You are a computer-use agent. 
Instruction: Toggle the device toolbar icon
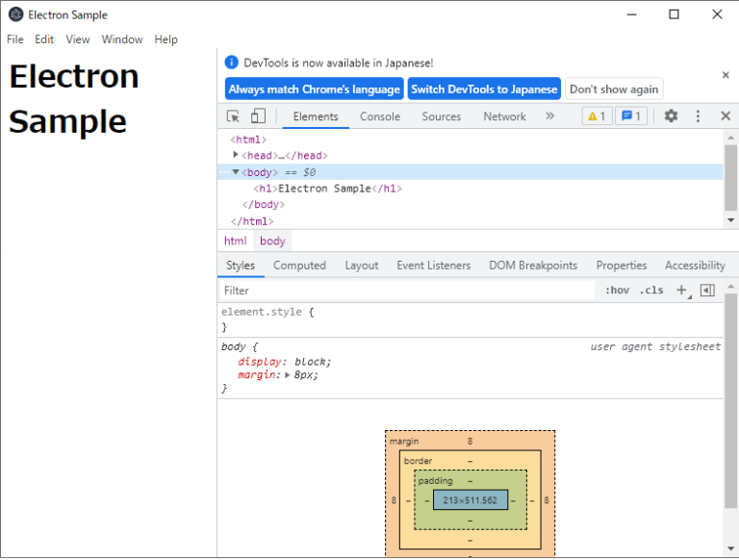258,116
